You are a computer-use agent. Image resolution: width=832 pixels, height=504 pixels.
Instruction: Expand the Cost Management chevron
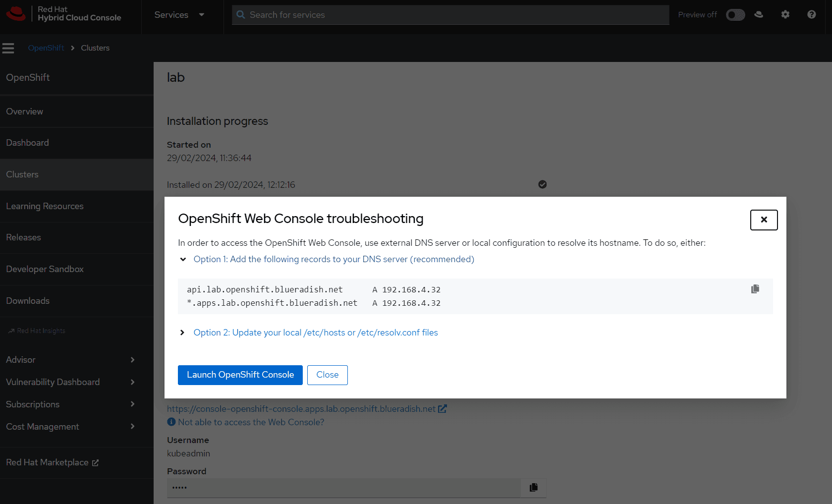coord(132,427)
